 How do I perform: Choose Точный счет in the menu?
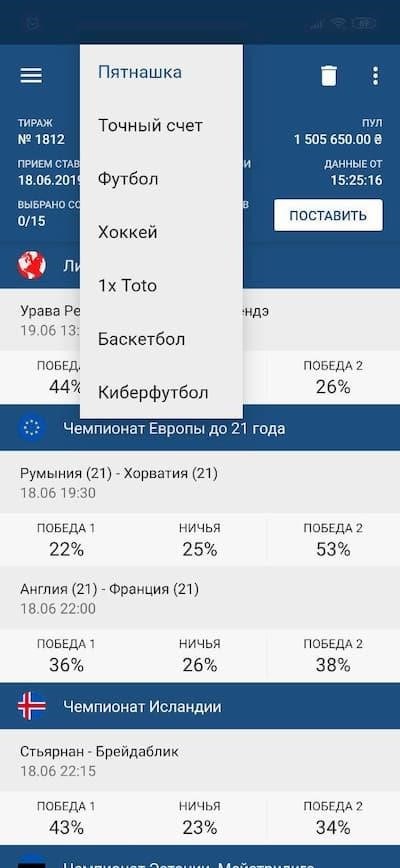click(x=161, y=126)
